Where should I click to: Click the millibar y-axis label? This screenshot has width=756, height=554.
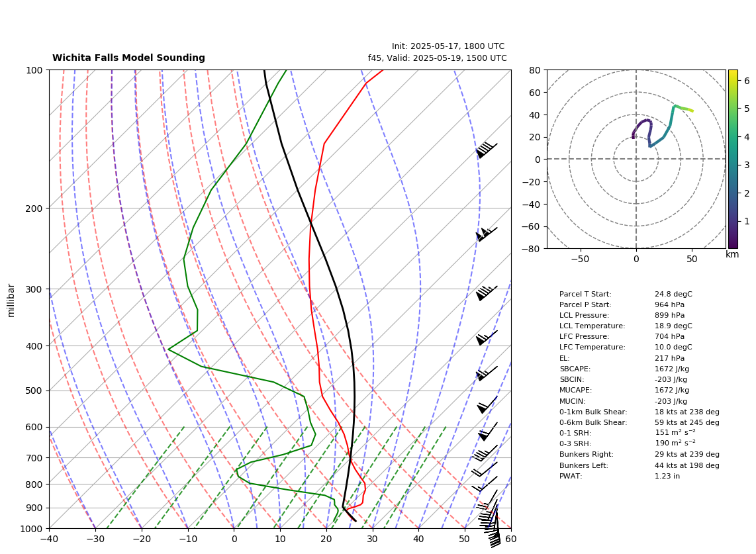pyautogui.click(x=11, y=301)
